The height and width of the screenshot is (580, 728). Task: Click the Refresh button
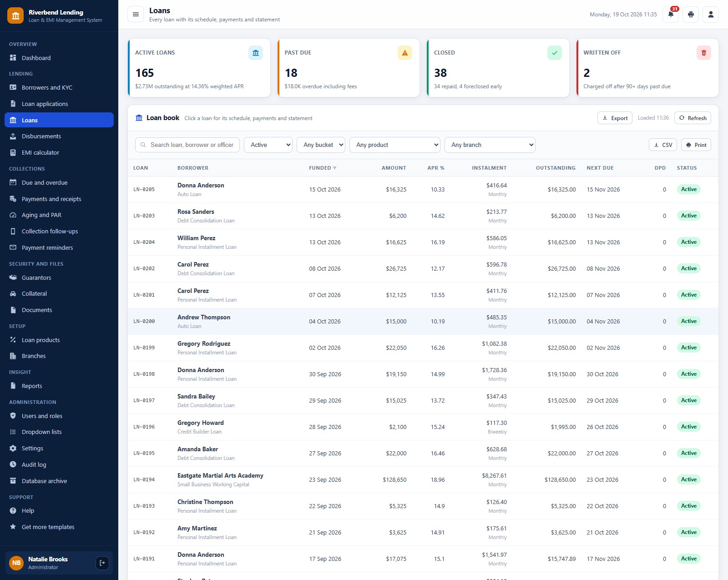tap(693, 118)
